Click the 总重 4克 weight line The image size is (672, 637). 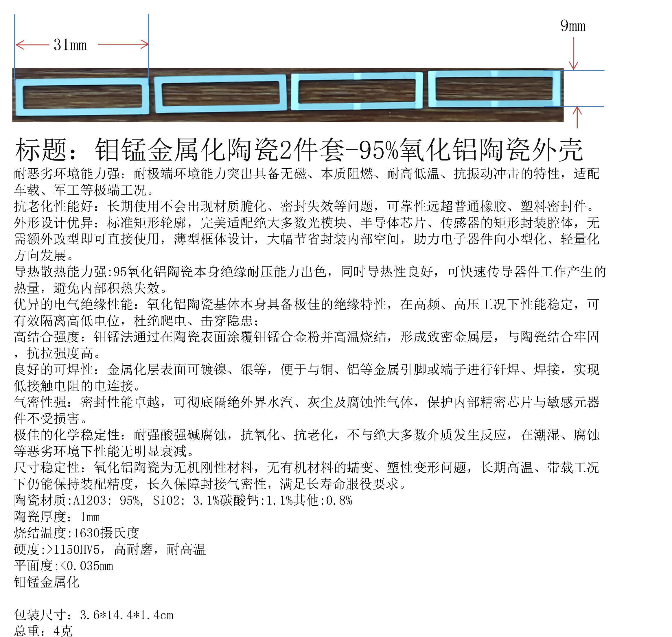point(43,630)
